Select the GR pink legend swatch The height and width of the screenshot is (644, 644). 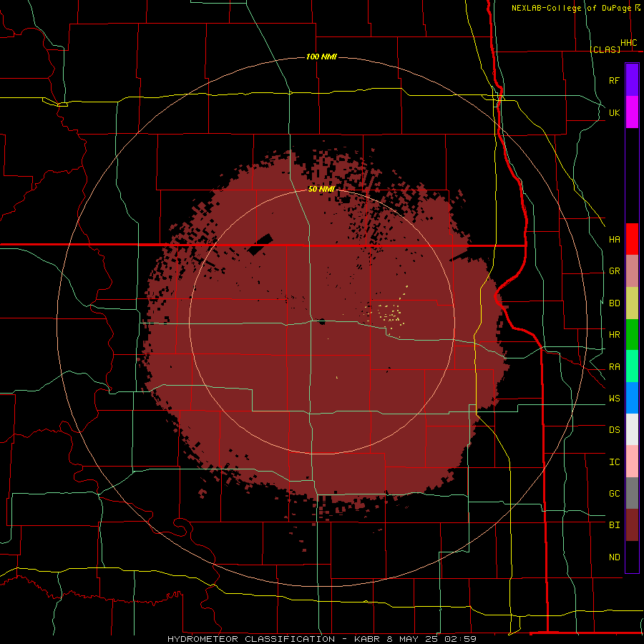click(632, 271)
